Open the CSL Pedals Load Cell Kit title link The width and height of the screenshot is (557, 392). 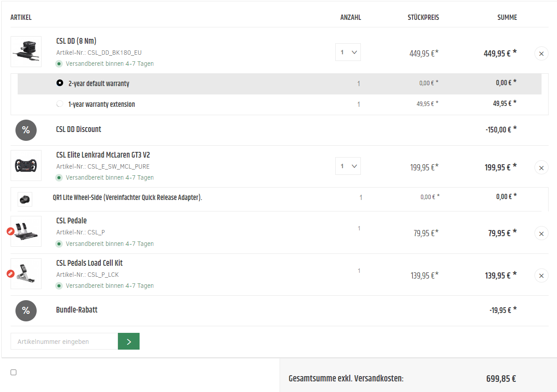tap(90, 263)
